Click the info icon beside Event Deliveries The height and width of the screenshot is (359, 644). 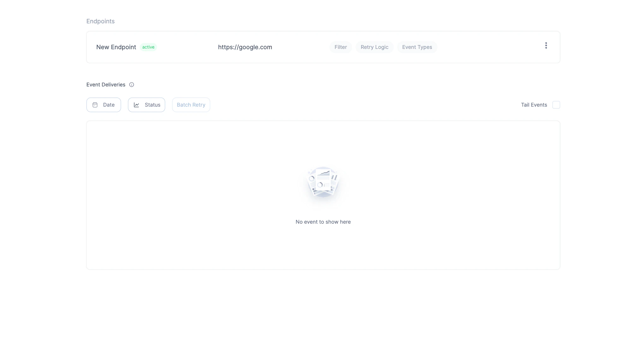pyautogui.click(x=132, y=85)
